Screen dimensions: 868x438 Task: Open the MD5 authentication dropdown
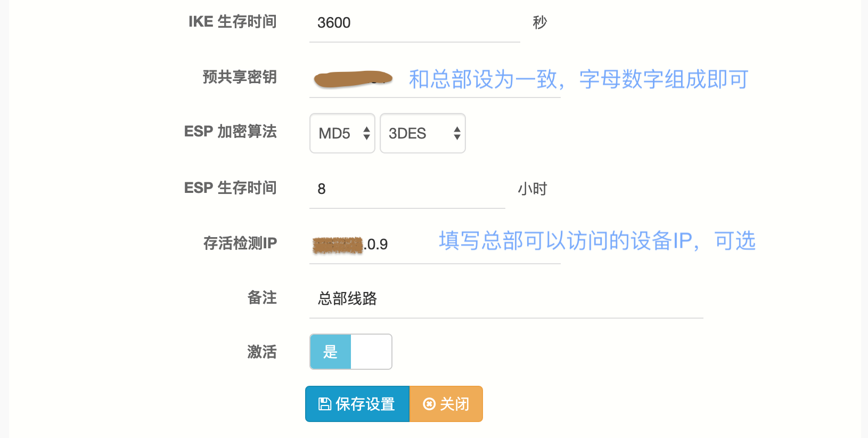coord(342,133)
